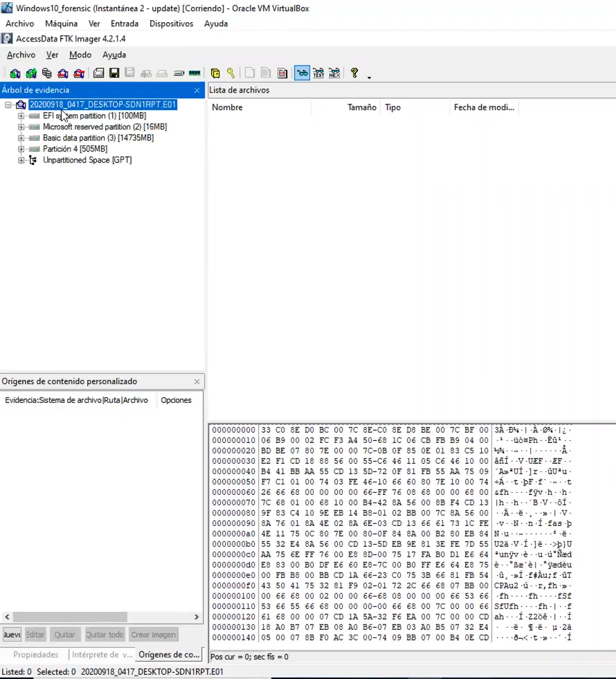Click the Nuevo button in custom content

tap(12, 635)
